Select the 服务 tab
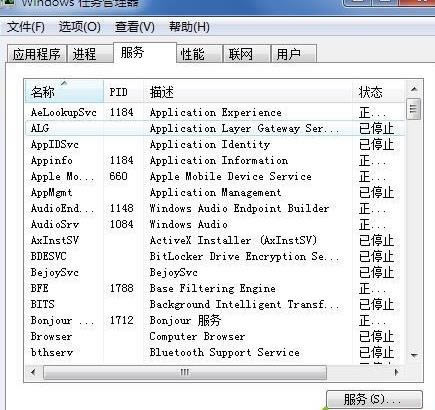The height and width of the screenshot is (410, 435). (144, 53)
